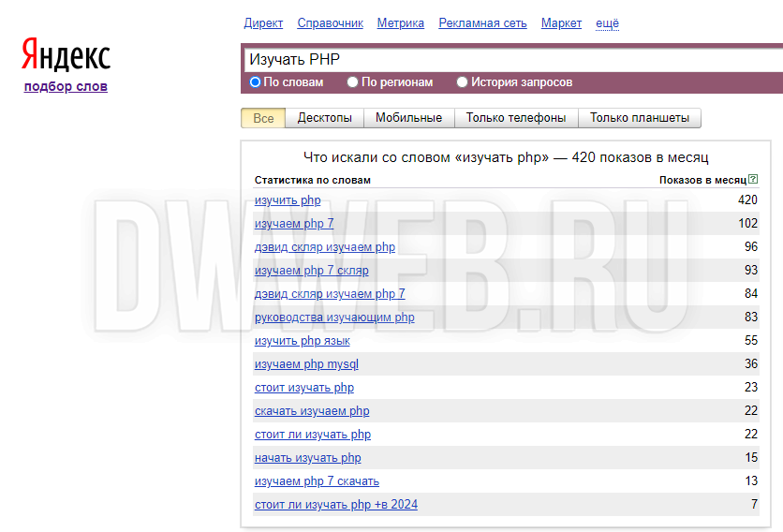Screen dimensions: 783x532
Task: Select the По регионам radio button
Action: [352, 81]
